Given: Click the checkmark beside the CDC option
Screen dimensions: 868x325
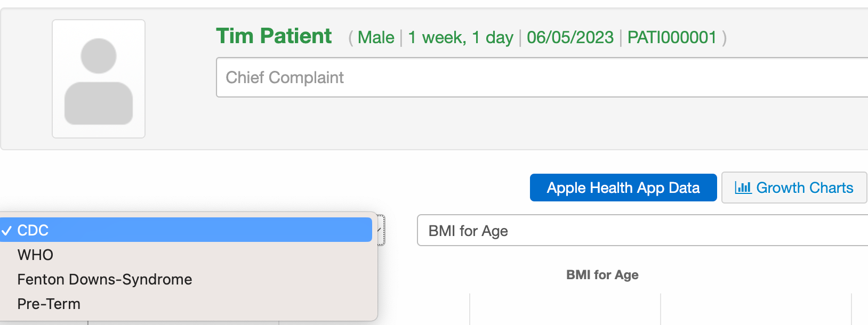Looking at the screenshot, I should pyautogui.click(x=7, y=231).
